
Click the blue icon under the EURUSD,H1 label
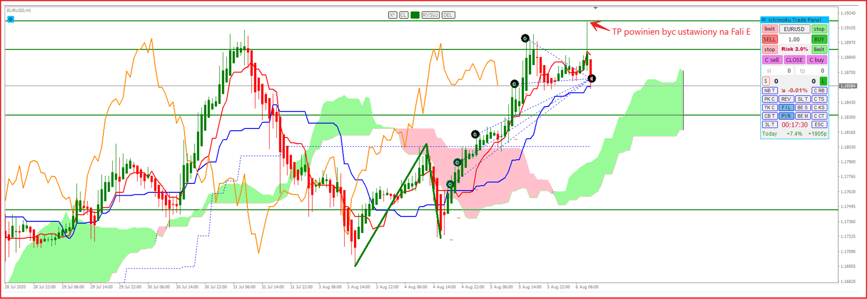pyautogui.click(x=10, y=19)
